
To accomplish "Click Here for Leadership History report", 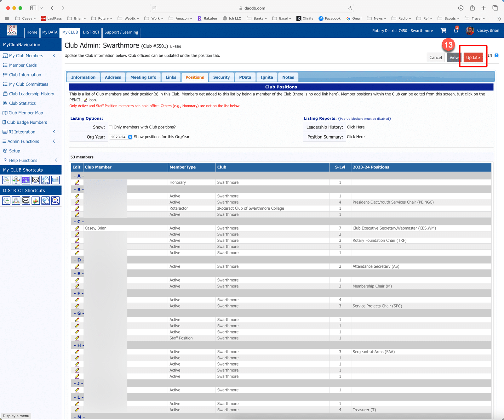I will coord(356,127).
